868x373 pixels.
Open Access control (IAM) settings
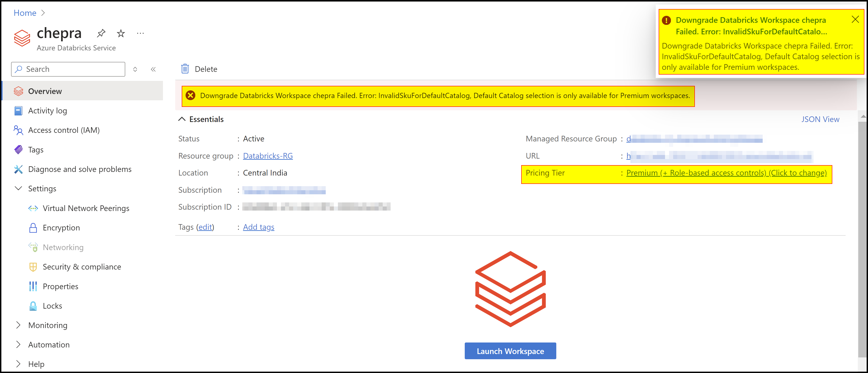tap(64, 130)
